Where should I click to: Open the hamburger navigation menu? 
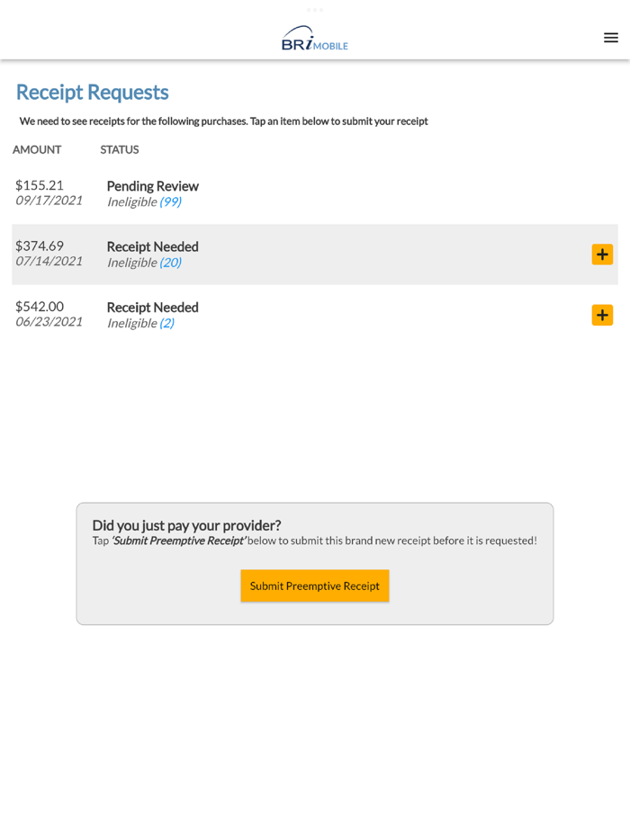pos(610,38)
